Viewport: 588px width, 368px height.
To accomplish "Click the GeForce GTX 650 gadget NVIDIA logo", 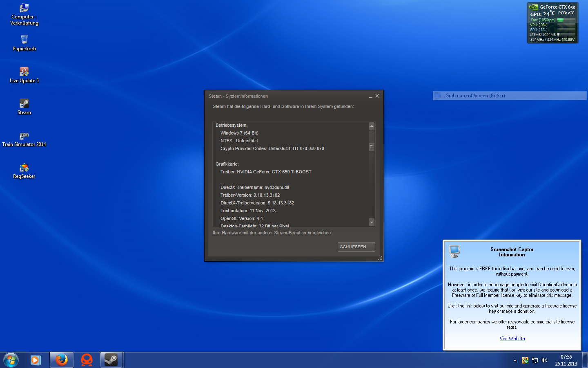I will (533, 7).
